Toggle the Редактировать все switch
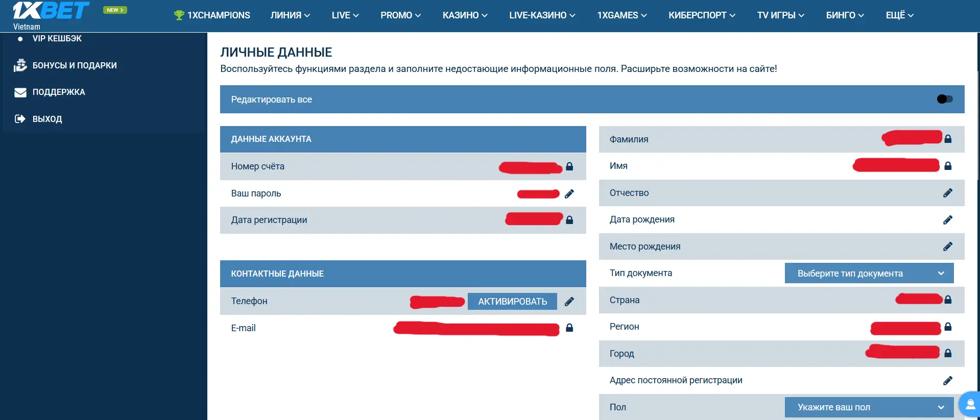 [x=945, y=99]
